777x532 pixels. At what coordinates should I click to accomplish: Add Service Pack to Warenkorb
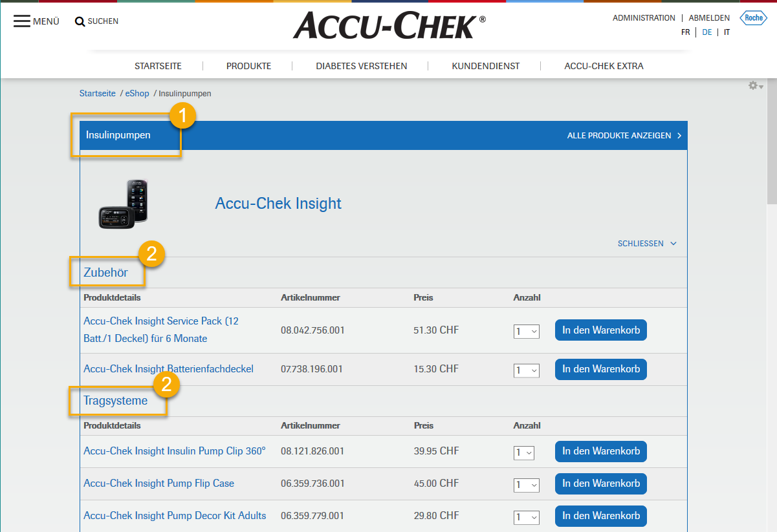coord(601,330)
